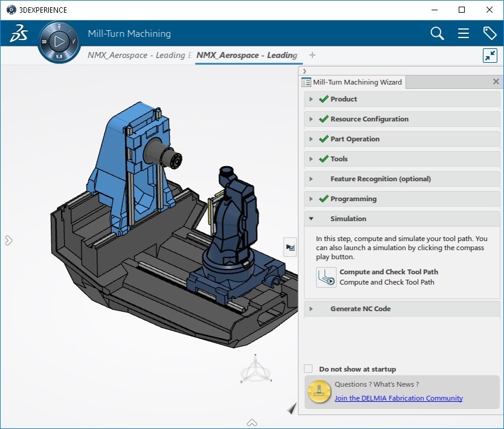This screenshot has width=504, height=429.
Task: Open the hamburger menu icon
Action: point(463,33)
